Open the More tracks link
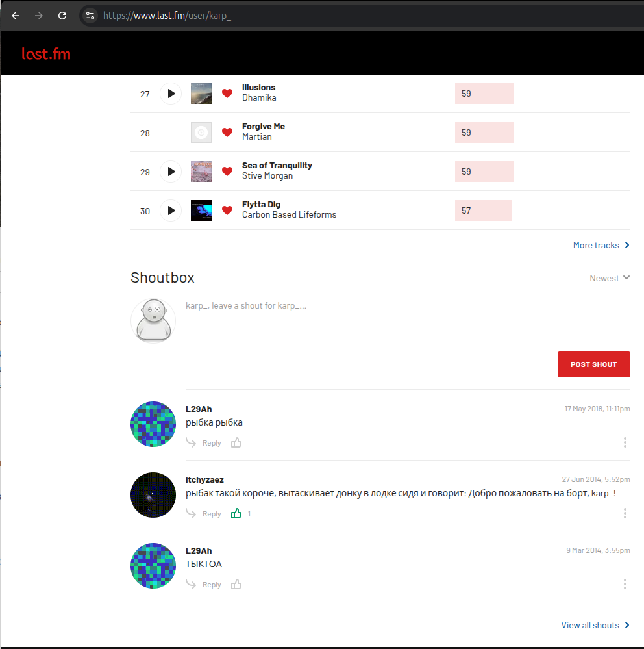 (x=601, y=245)
